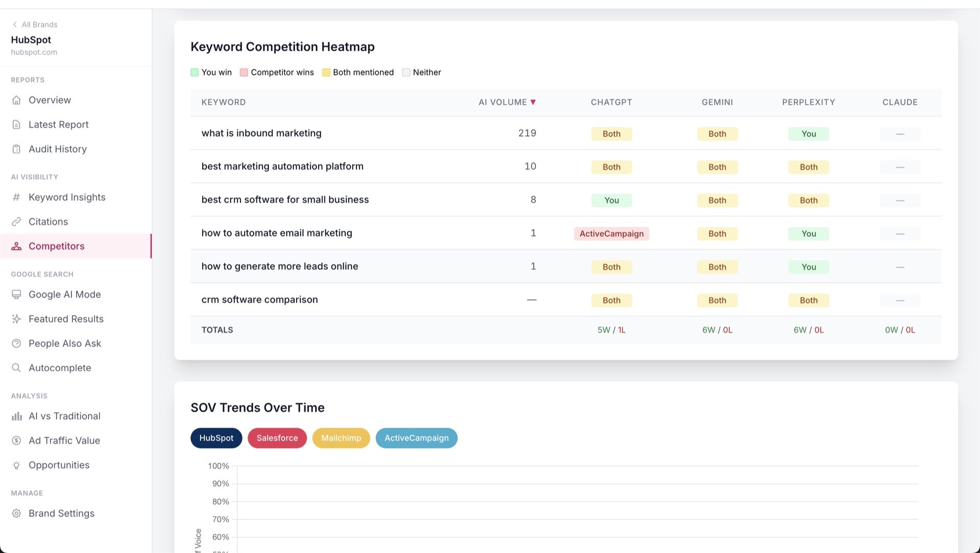This screenshot has width=980, height=553.
Task: Click 'how to generate more leads online' keyword
Action: (280, 266)
